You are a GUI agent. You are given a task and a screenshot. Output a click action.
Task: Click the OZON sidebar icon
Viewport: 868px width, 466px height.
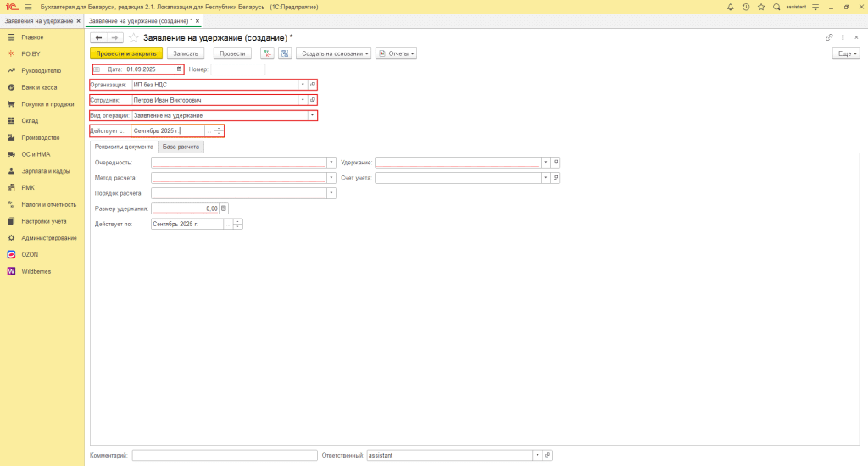click(11, 254)
